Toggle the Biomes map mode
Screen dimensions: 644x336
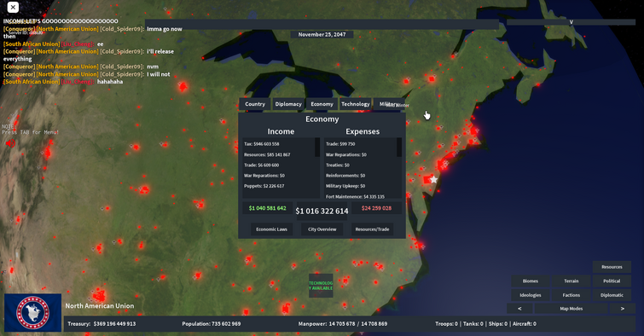point(531,281)
